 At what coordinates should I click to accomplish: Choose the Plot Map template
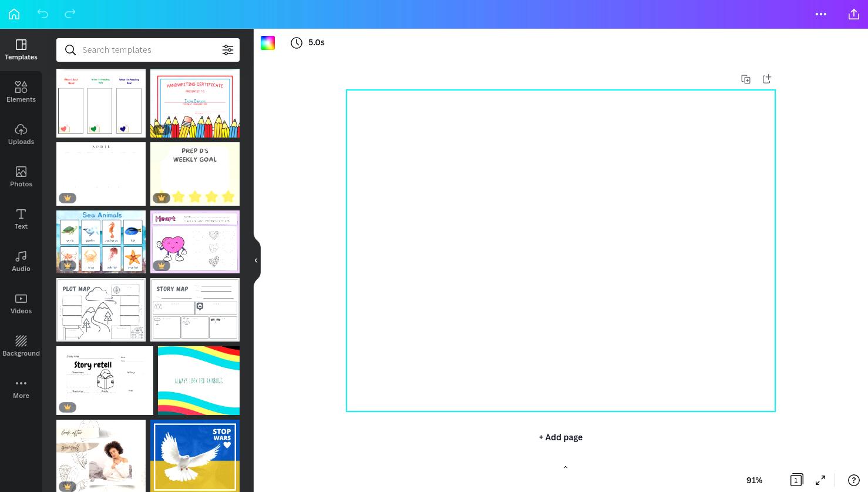click(101, 310)
